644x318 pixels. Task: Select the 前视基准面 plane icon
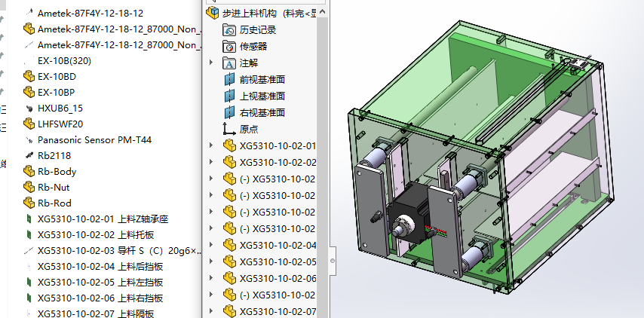tap(229, 80)
